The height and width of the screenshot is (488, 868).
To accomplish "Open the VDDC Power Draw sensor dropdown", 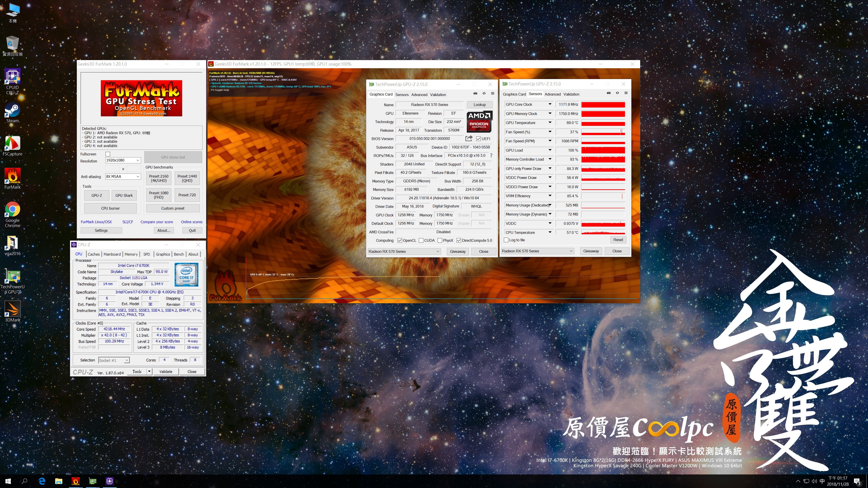I will coord(550,178).
